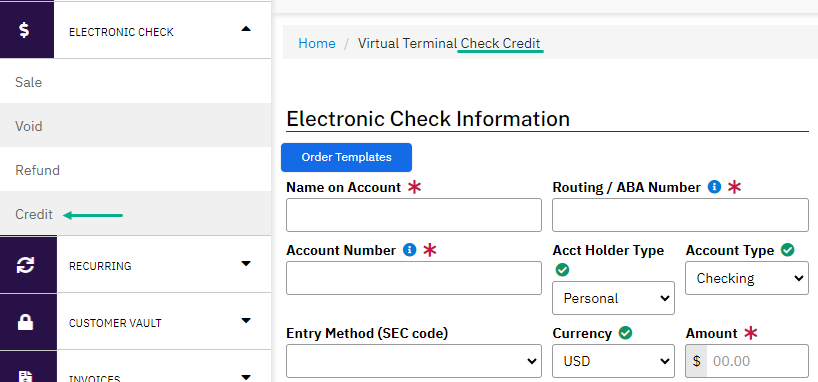Click info icon beside Routing / ABA Number
The width and height of the screenshot is (818, 382).
(x=714, y=187)
